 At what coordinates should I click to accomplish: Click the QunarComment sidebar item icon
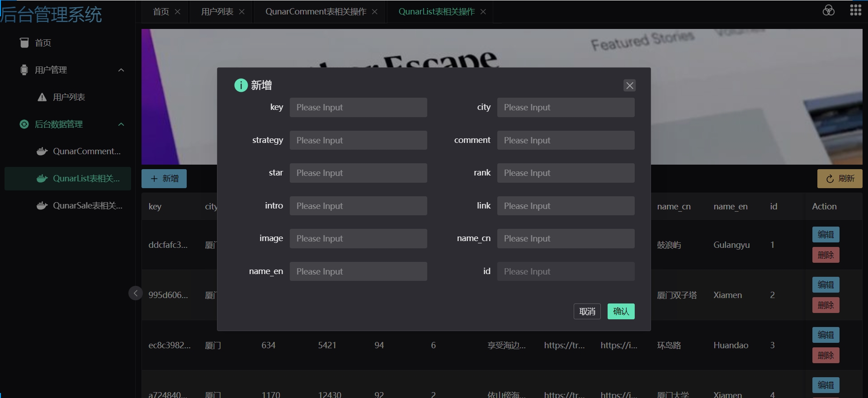[x=42, y=151]
